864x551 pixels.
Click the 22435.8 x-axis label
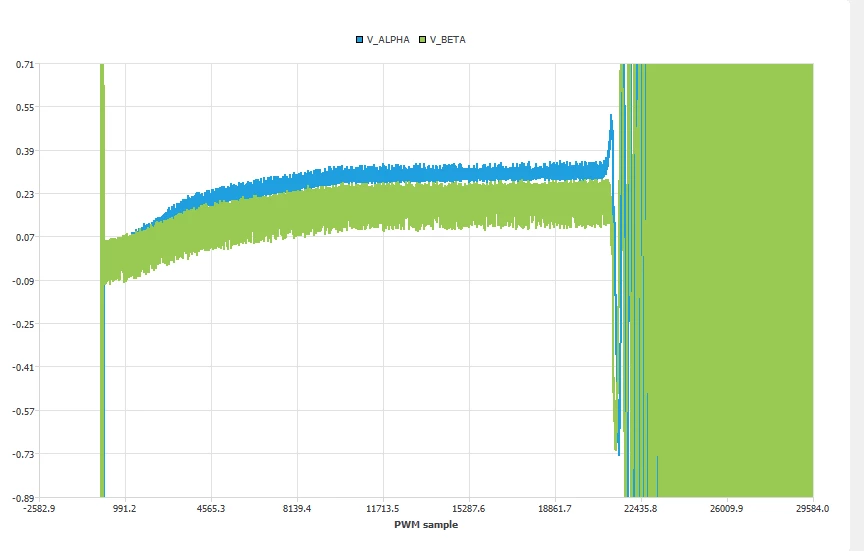coord(641,509)
